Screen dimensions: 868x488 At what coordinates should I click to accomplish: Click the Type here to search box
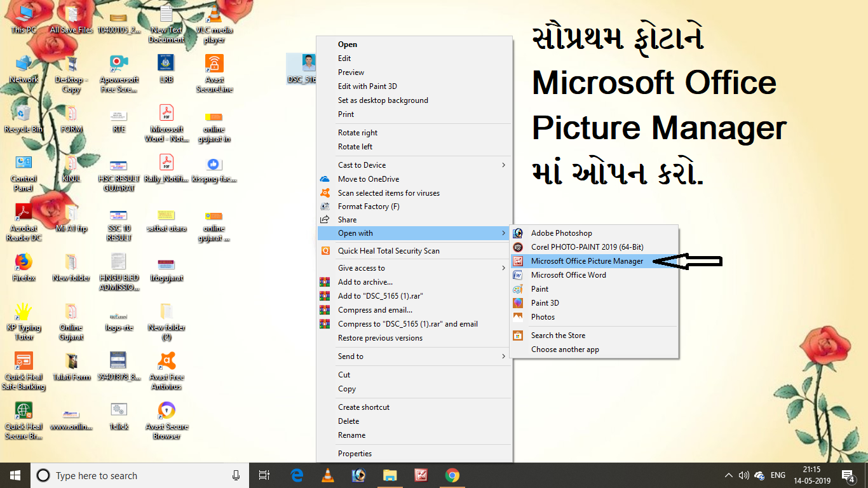[127, 475]
